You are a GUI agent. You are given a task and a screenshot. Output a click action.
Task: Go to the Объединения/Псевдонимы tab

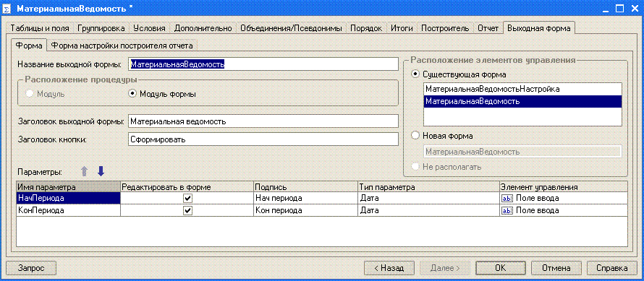[291, 28]
